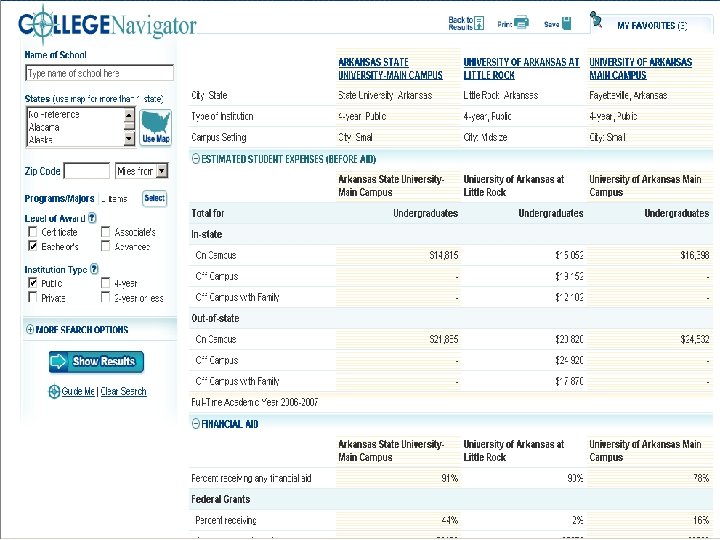The height and width of the screenshot is (540, 720).
Task: Open Arkansas State University-Main Campus link
Action: [x=390, y=68]
